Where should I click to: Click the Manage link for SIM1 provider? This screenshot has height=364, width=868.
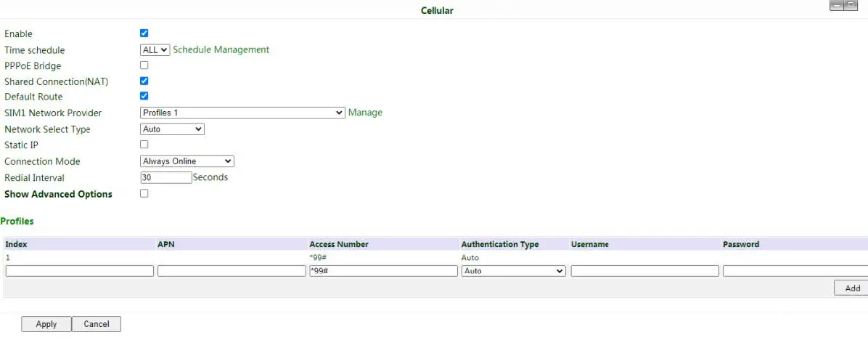click(365, 113)
